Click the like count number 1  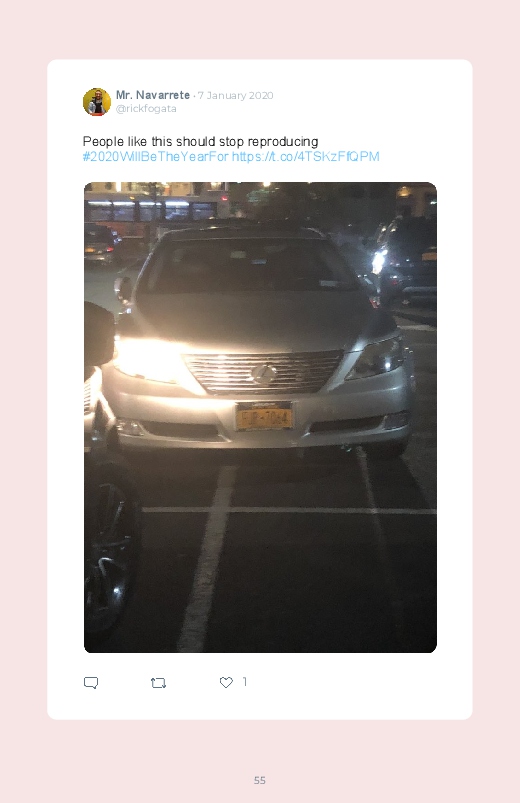click(x=244, y=682)
